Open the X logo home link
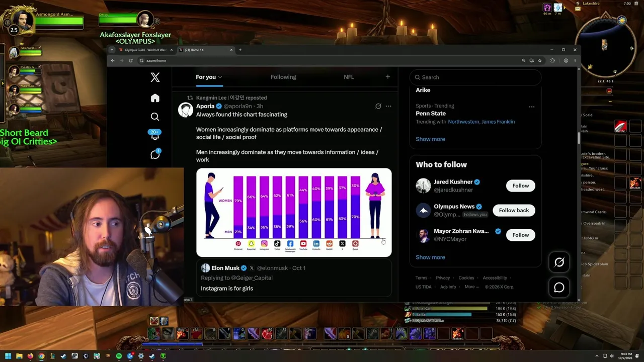Viewport: 644px width, 362px height. [x=155, y=77]
